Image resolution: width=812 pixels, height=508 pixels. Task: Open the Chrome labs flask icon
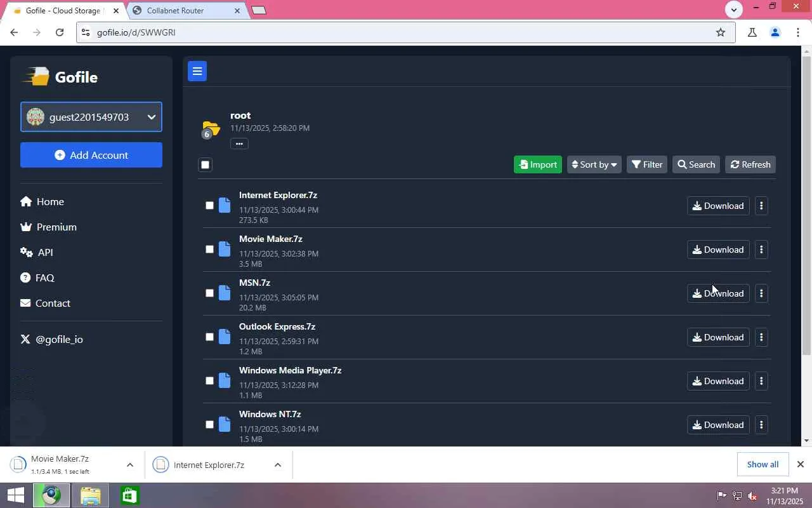752,32
